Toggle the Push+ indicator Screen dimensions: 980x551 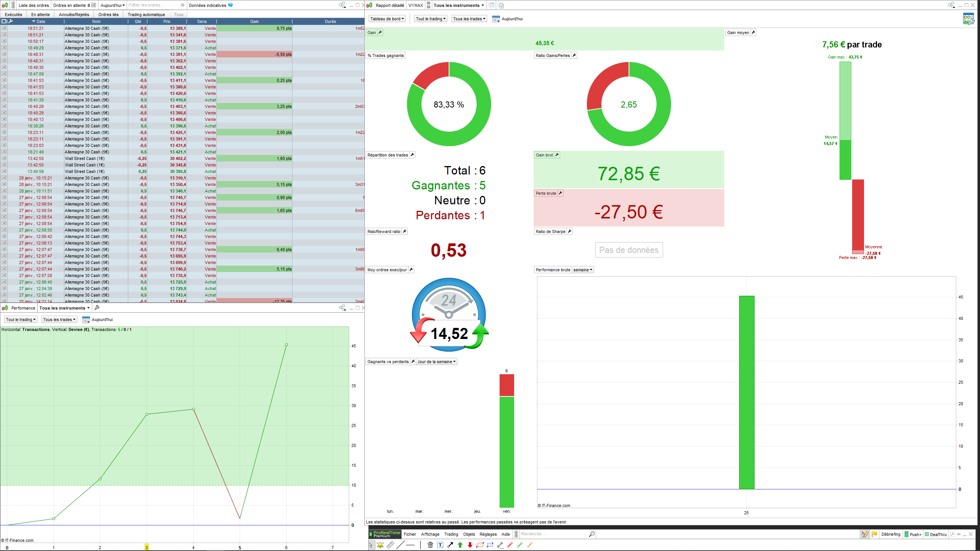tap(913, 534)
